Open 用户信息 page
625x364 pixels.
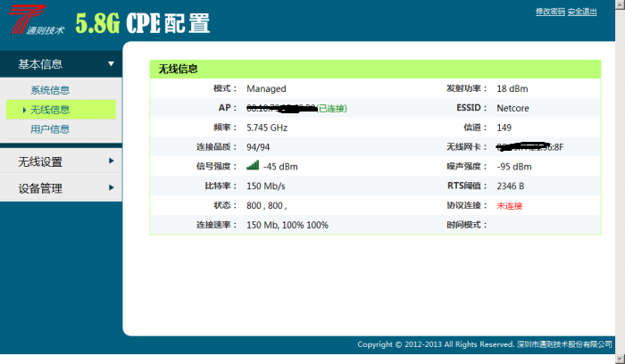50,129
